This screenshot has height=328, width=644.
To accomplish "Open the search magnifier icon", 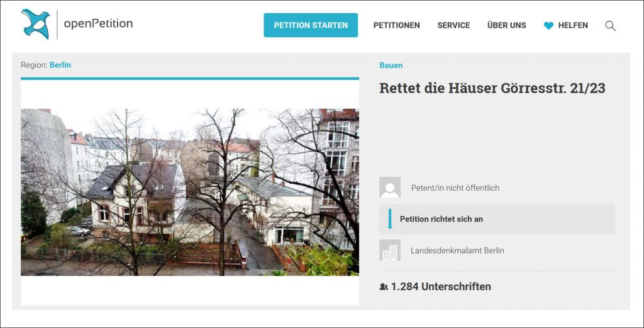I will point(610,26).
